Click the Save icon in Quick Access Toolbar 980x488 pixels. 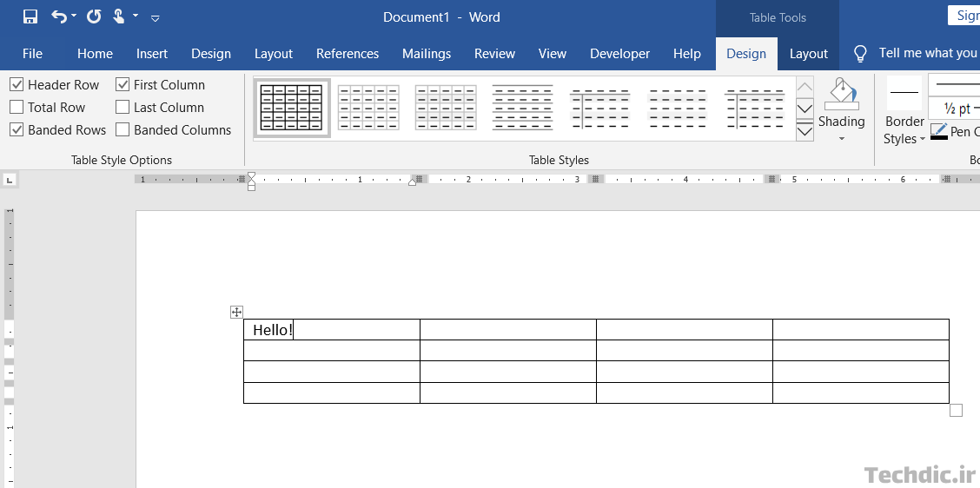pyautogui.click(x=30, y=16)
